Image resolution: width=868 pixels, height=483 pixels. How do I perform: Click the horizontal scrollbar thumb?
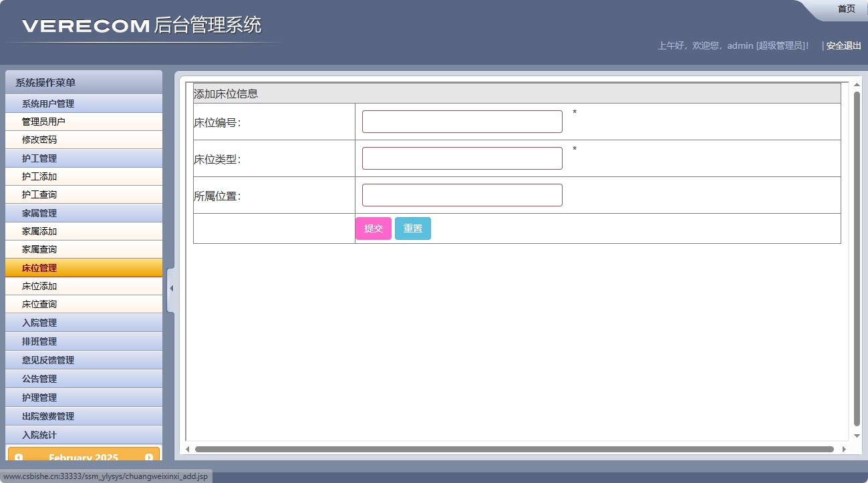[x=515, y=450]
